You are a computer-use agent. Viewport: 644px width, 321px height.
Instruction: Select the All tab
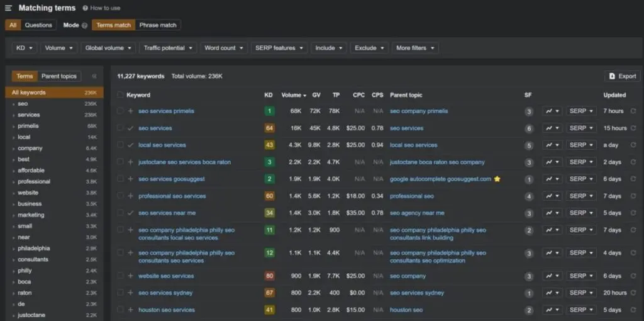click(13, 25)
